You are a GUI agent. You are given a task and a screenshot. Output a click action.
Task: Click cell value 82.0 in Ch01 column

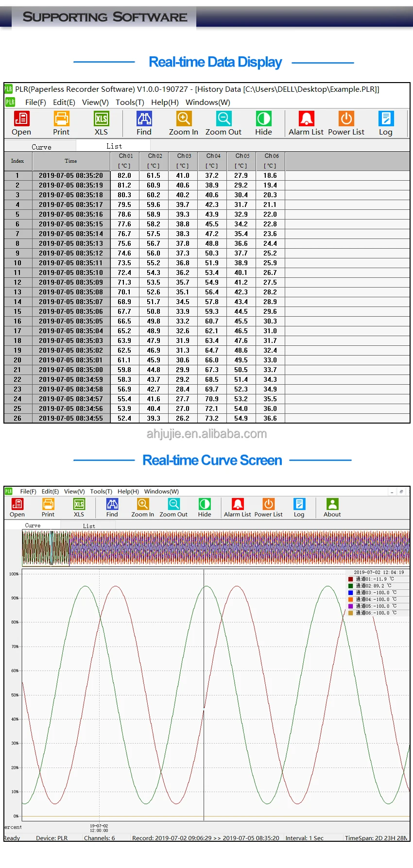pyautogui.click(x=124, y=175)
